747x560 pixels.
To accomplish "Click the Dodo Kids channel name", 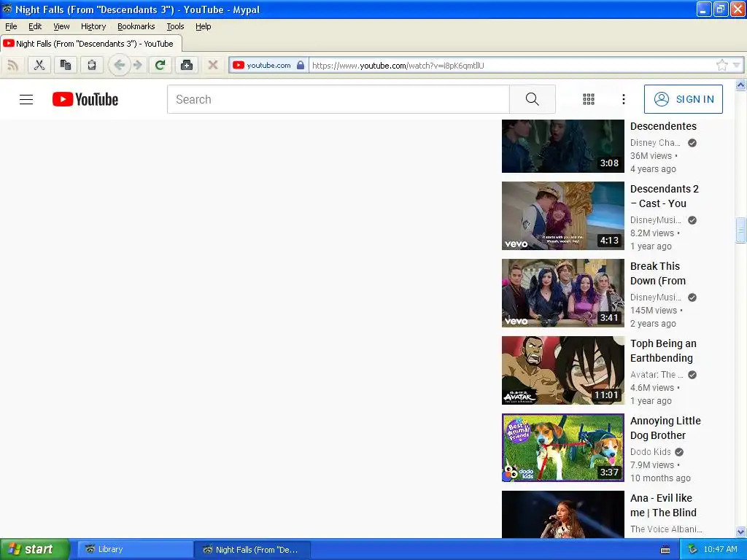I will click(x=650, y=452).
